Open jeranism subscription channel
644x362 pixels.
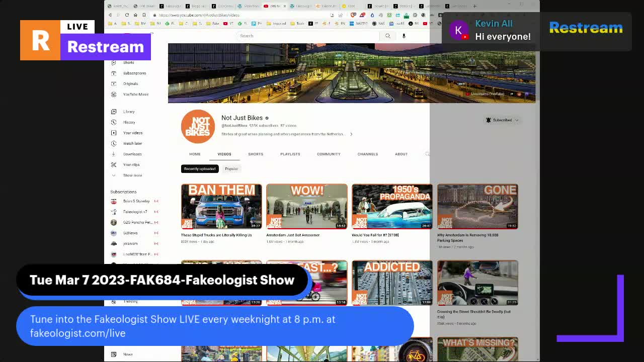pos(130,243)
